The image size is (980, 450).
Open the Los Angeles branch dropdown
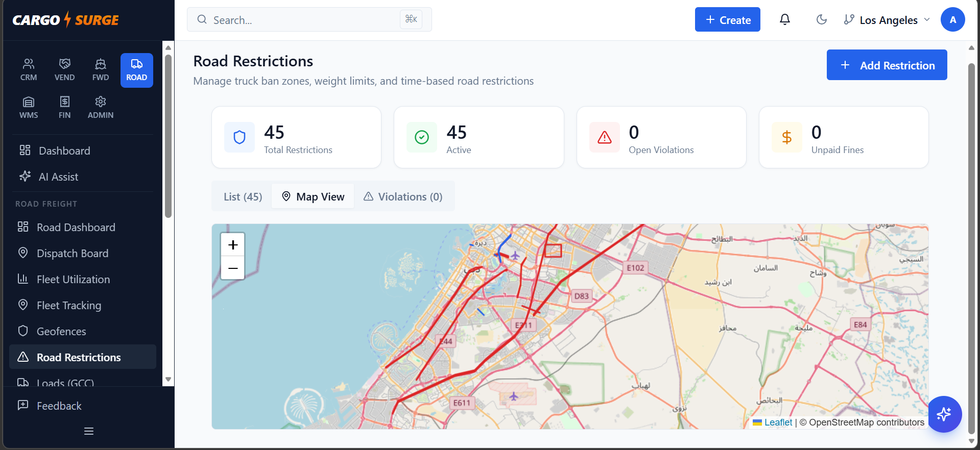click(887, 20)
